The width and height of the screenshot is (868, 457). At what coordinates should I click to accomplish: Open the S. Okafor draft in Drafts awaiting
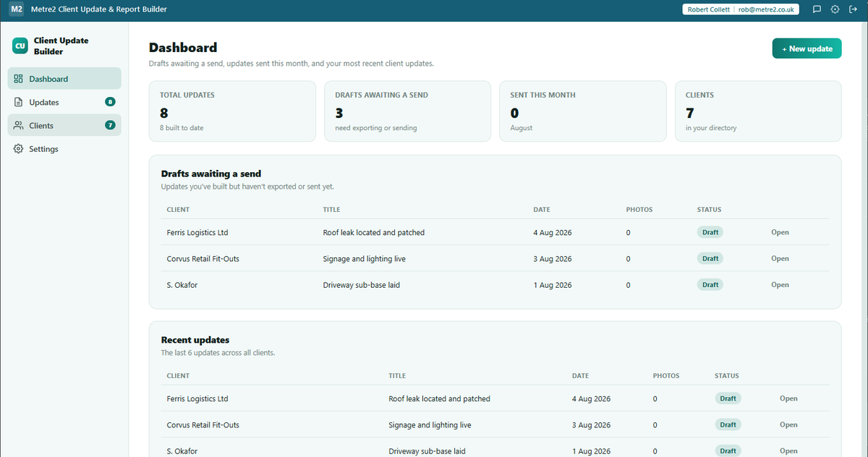[780, 285]
